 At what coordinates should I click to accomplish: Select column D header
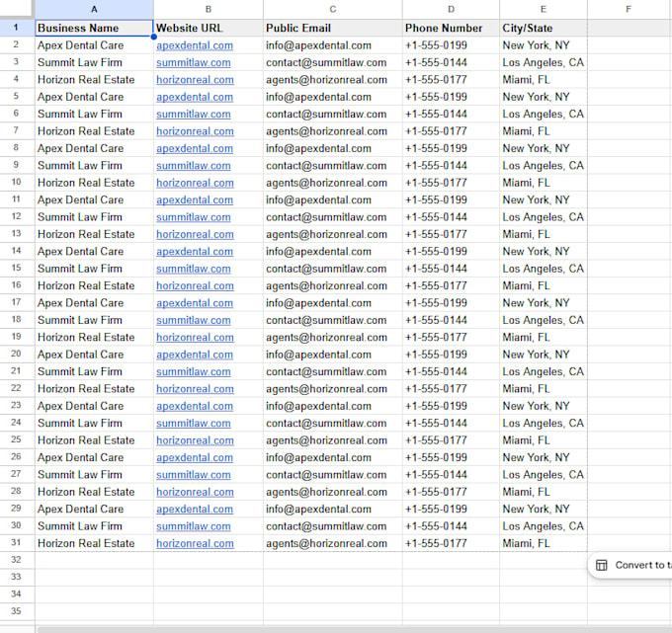pos(451,9)
